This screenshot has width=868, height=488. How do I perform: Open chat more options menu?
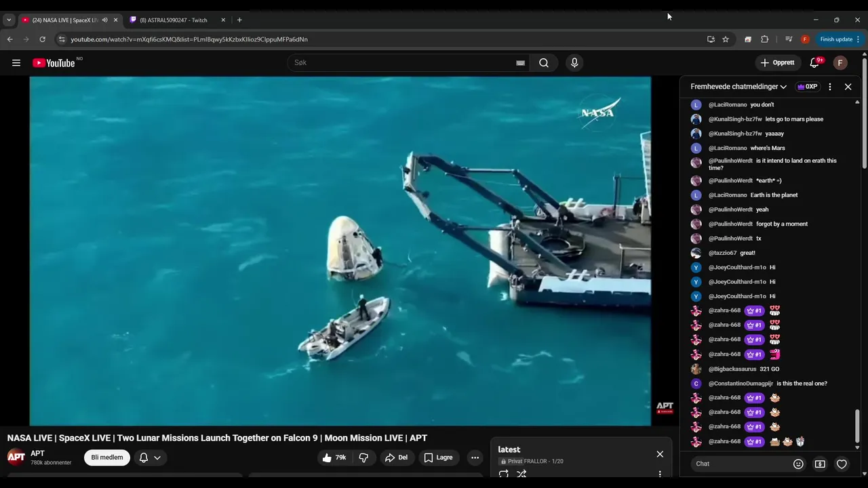point(830,87)
